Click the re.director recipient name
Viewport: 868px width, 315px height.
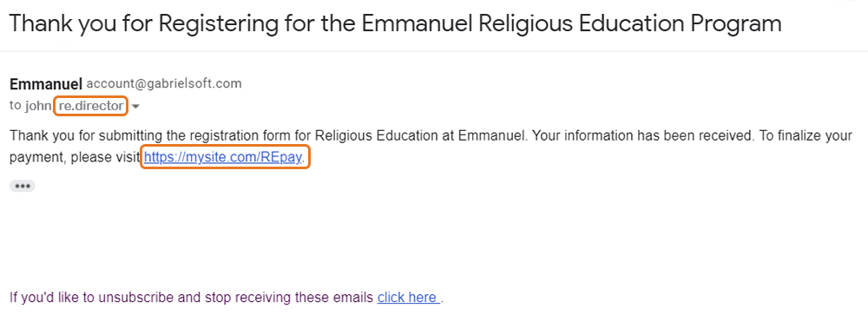(x=91, y=106)
